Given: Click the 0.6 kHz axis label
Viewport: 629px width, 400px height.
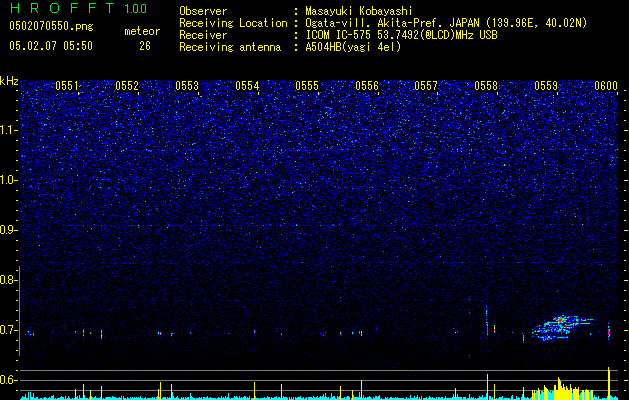Looking at the screenshot, I should tap(8, 380).
